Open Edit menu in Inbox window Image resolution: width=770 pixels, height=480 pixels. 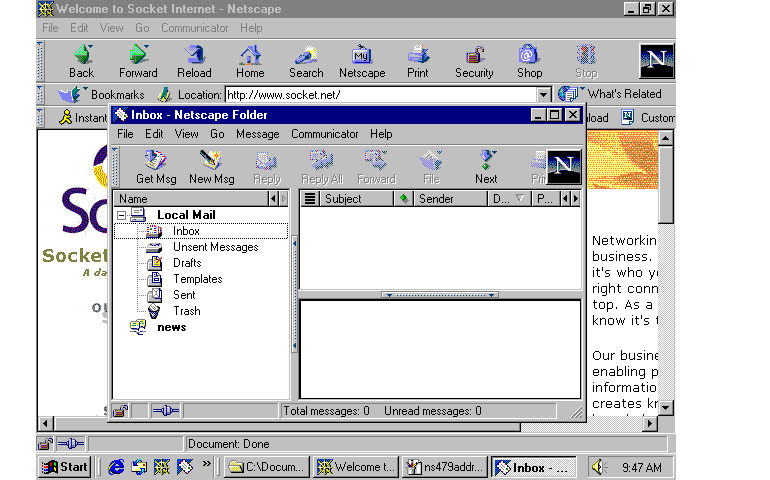[154, 134]
